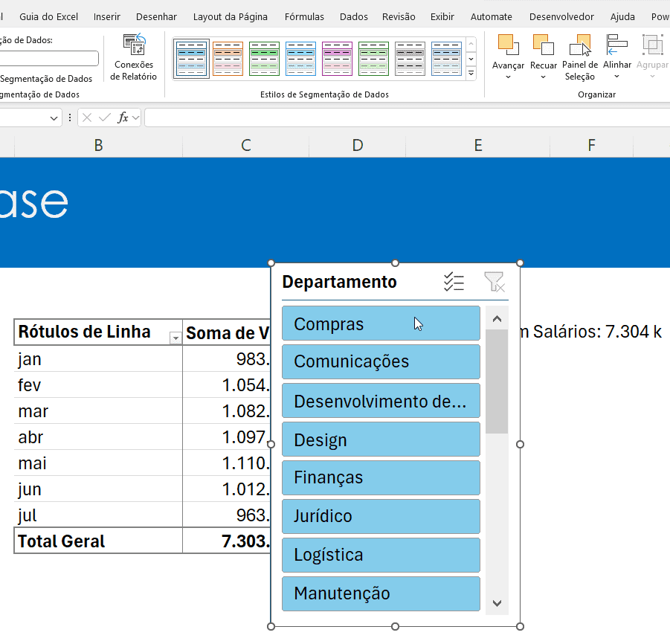This screenshot has width=670, height=644.
Task: Select column D header
Action: point(357,146)
